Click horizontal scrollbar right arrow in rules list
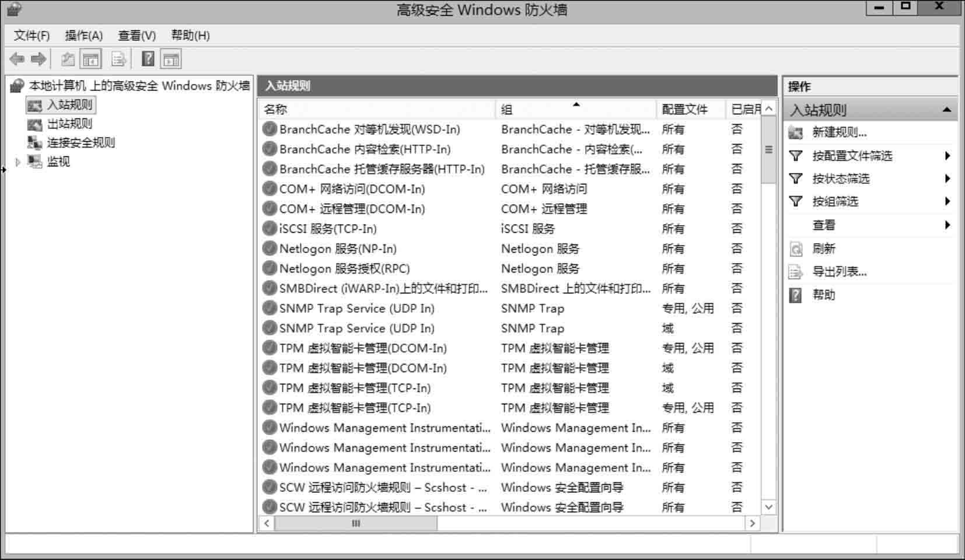 [x=753, y=523]
